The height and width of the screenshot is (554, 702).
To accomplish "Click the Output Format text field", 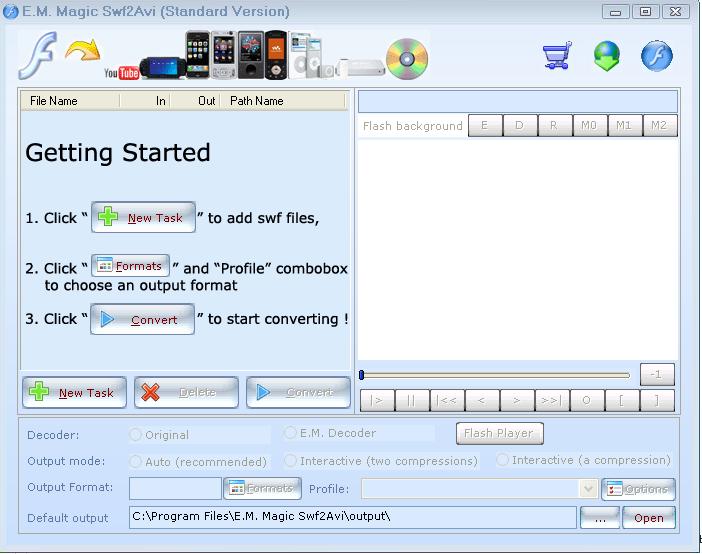I will click(x=175, y=488).
